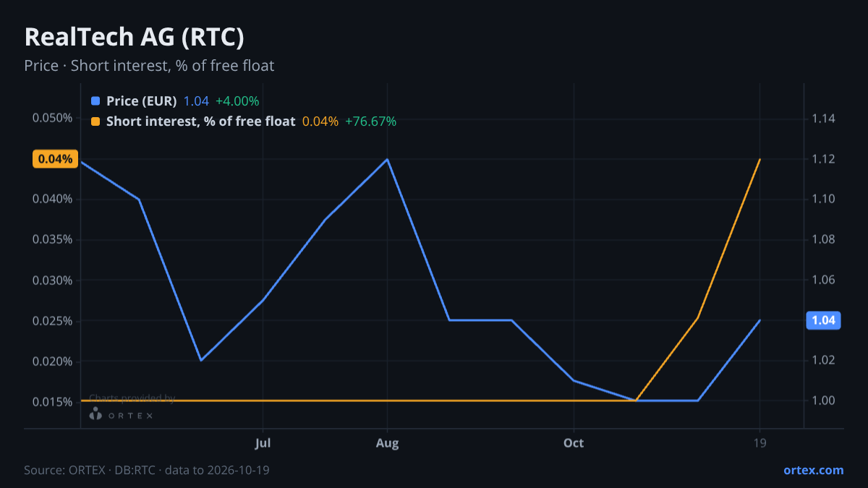Click the 1.08 right axis label
This screenshot has width=868, height=488.
(824, 240)
